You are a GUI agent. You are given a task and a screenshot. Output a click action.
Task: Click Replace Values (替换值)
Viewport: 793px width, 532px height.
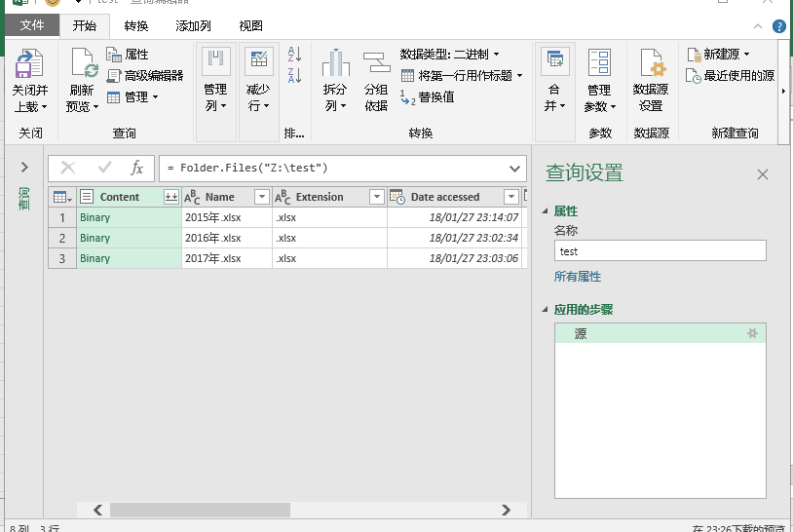pyautogui.click(x=428, y=97)
